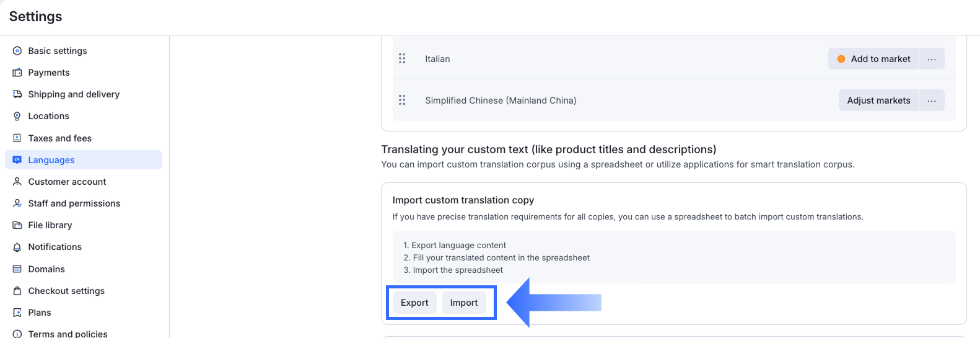Click Adjust markets for Simplified Chinese
The image size is (980, 338).
[878, 100]
